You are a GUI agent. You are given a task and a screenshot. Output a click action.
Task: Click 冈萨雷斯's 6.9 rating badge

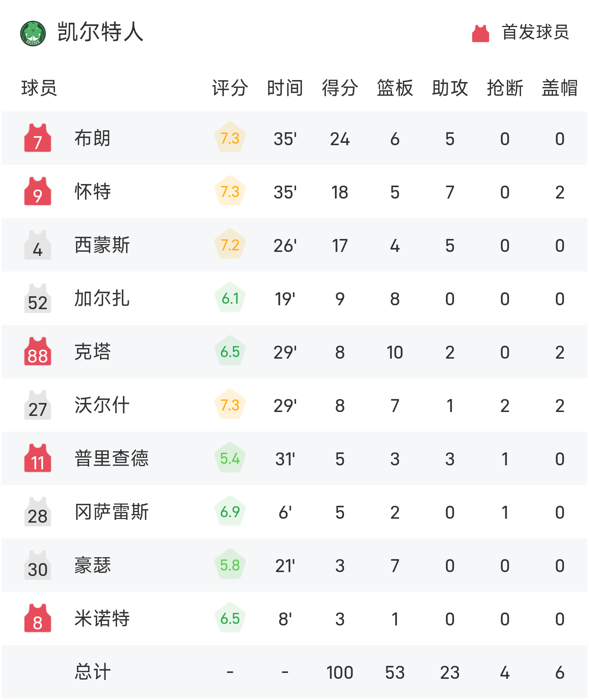(x=230, y=512)
